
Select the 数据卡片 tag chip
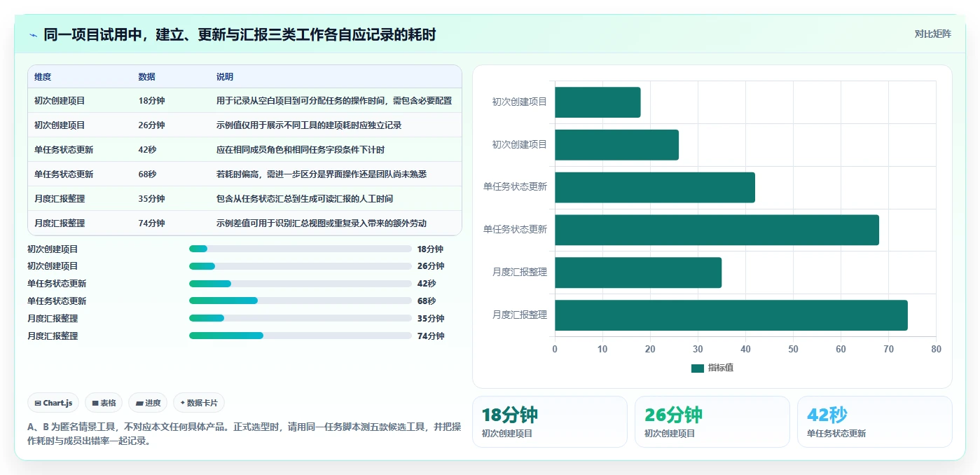coord(199,403)
